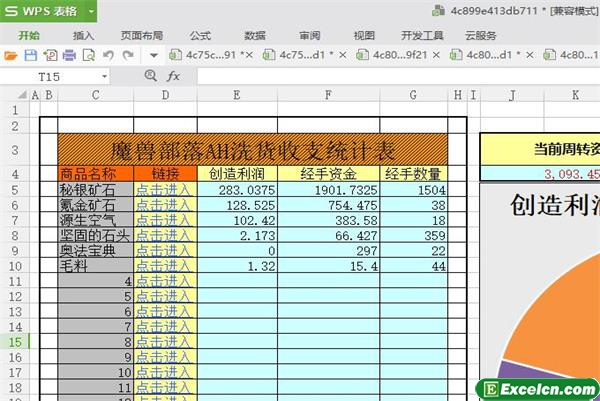Open the 云服务 ribbon tab
Image resolution: width=600 pixels, height=401 pixels.
point(481,36)
